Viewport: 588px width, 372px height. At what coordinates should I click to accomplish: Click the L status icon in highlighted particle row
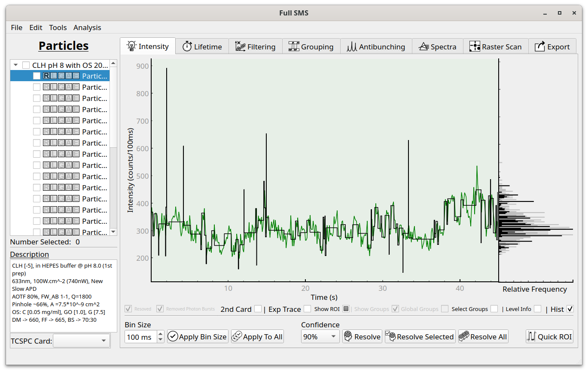pos(54,76)
